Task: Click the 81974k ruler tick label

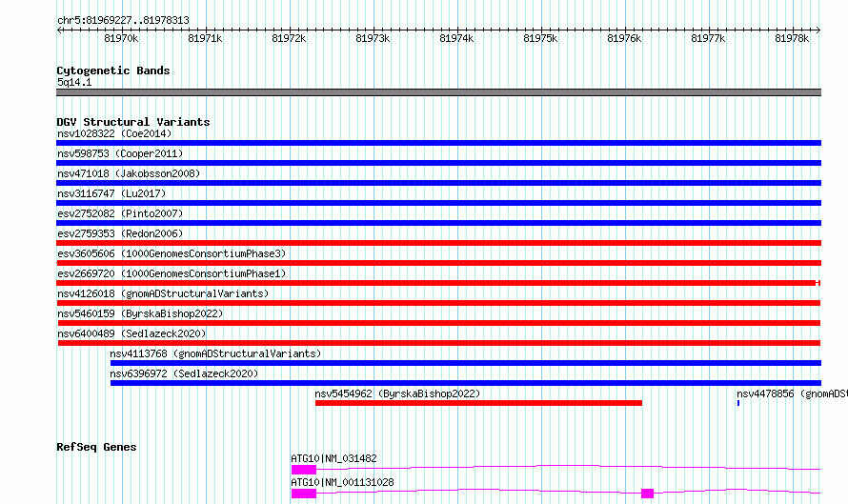Action: tap(456, 38)
